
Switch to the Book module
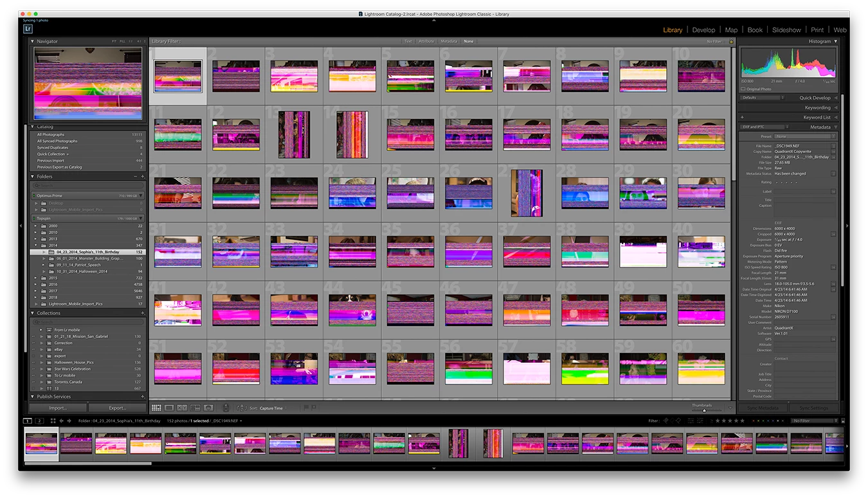click(x=755, y=30)
